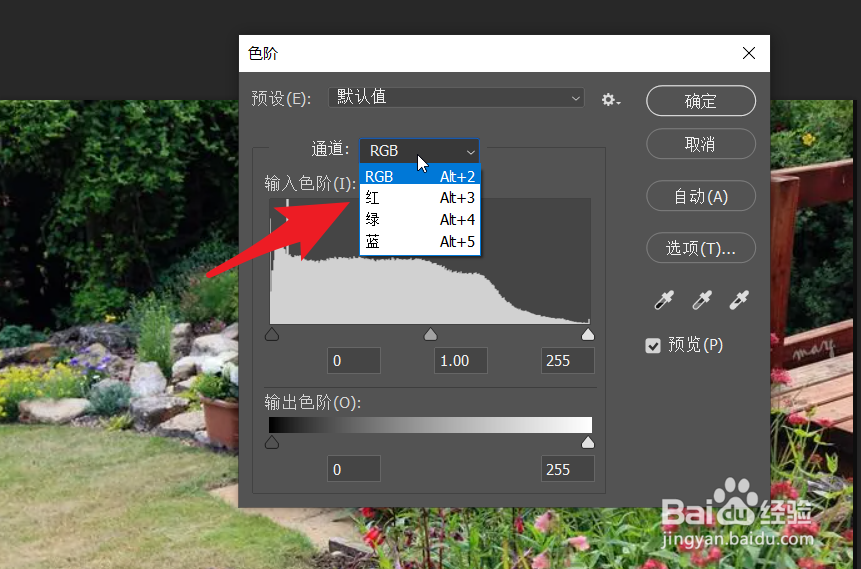Toggle the 预览(P) checkbox
The width and height of the screenshot is (861, 569).
click(x=653, y=345)
